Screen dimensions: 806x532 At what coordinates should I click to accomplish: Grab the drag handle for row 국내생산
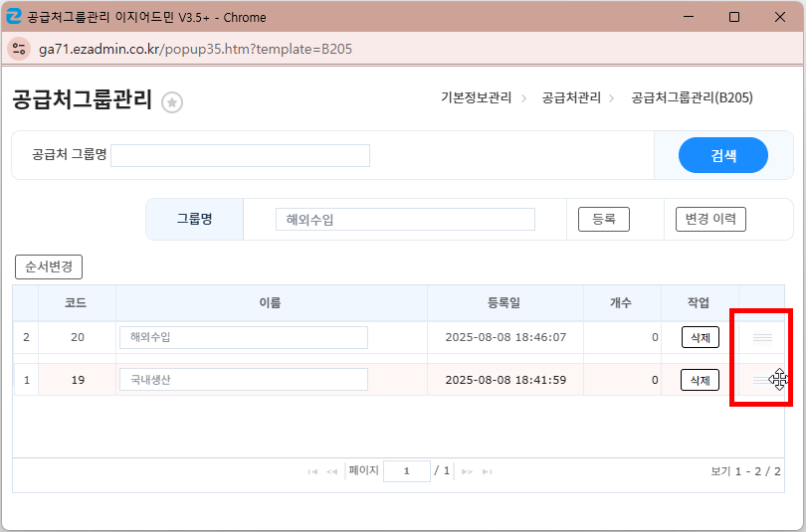click(762, 379)
